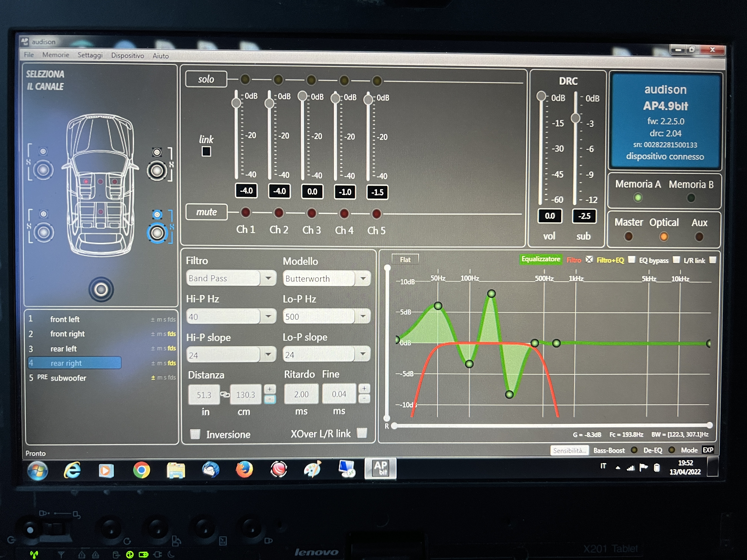
Task: Open the Memorie menu
Action: tap(56, 55)
